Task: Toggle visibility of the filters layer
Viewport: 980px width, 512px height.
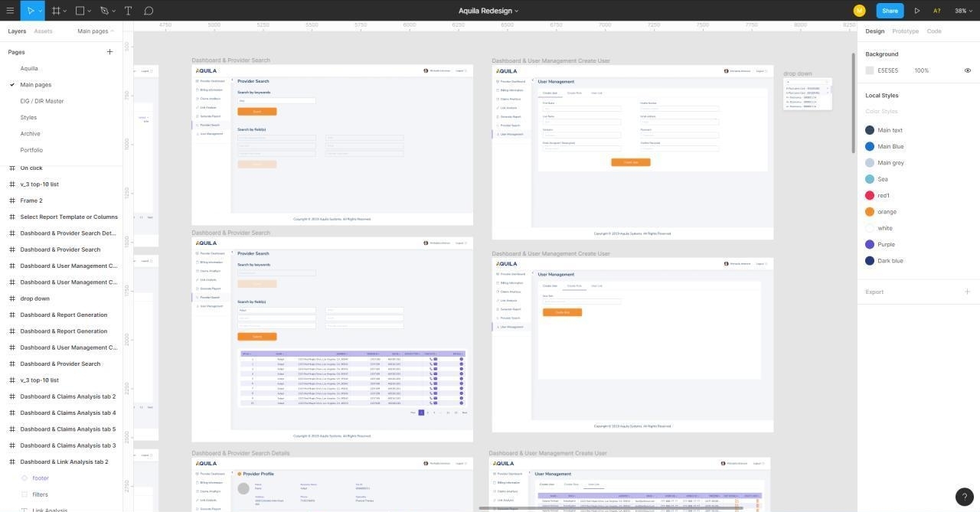Action: pos(115,494)
